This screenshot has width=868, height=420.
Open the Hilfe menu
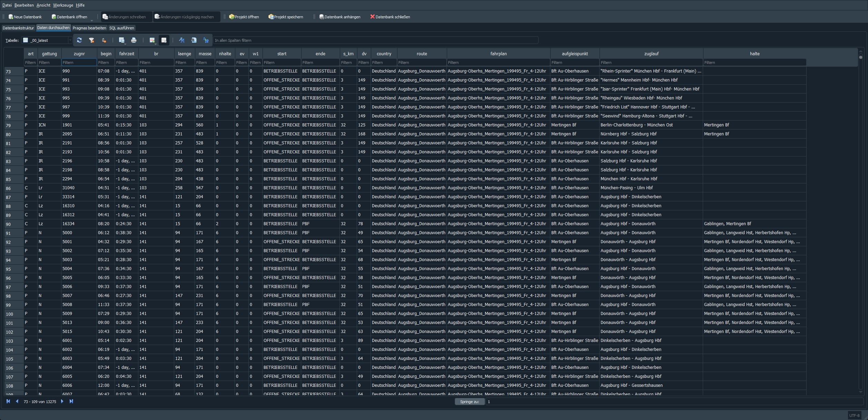pyautogui.click(x=80, y=5)
